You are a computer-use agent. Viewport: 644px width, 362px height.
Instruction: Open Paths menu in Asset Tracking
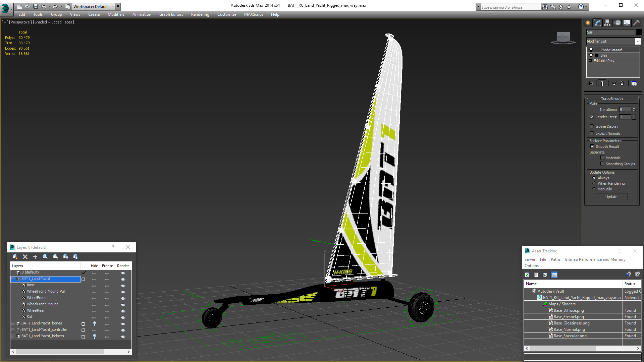555,259
